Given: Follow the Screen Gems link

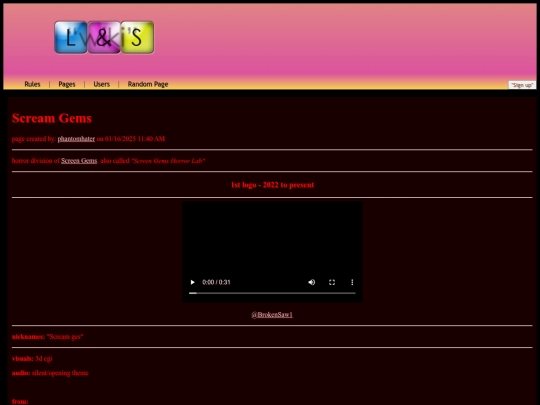Looking at the screenshot, I should click(x=79, y=161).
